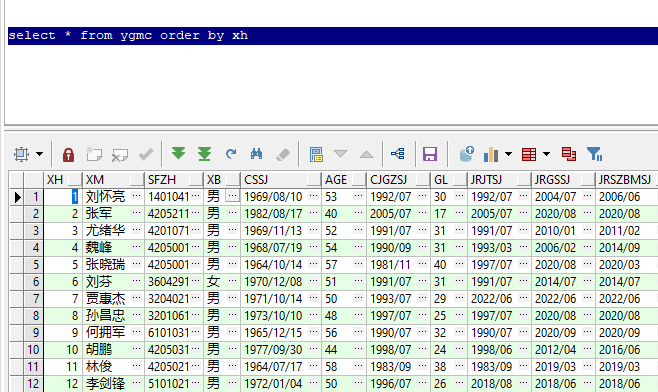Open Find with the binoculars icon
The image size is (658, 392).
pyautogui.click(x=256, y=154)
